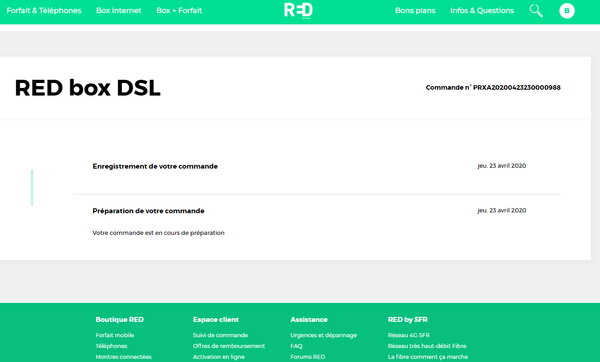Open Forfait & Téléphones menu
This screenshot has height=362, width=600.
tap(44, 11)
